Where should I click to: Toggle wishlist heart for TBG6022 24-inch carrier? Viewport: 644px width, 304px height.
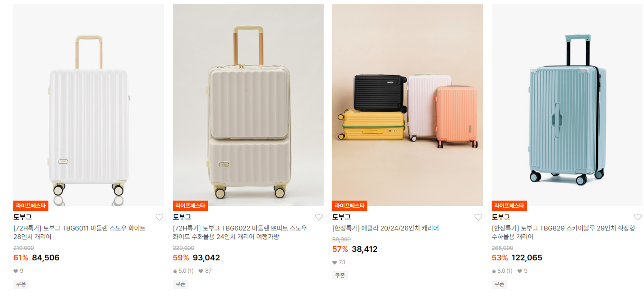(x=319, y=217)
